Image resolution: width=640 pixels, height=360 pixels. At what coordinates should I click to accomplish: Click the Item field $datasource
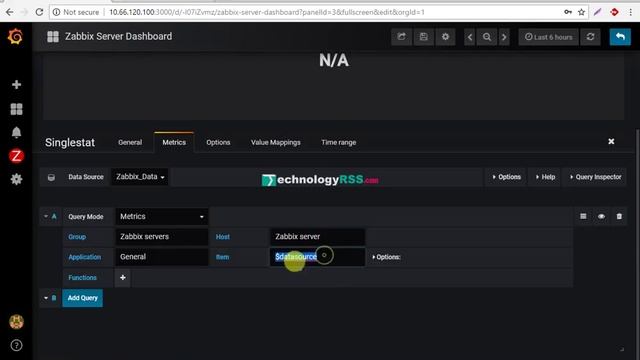(x=317, y=257)
